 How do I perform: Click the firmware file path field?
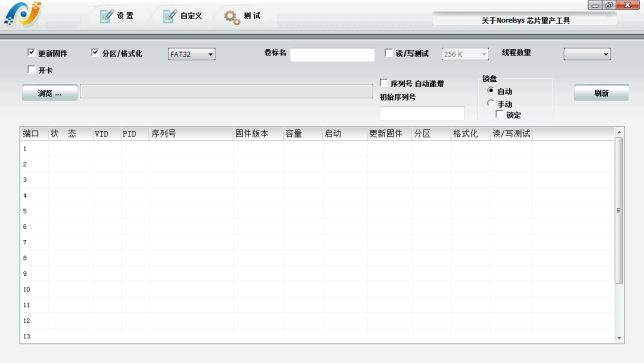click(x=226, y=92)
